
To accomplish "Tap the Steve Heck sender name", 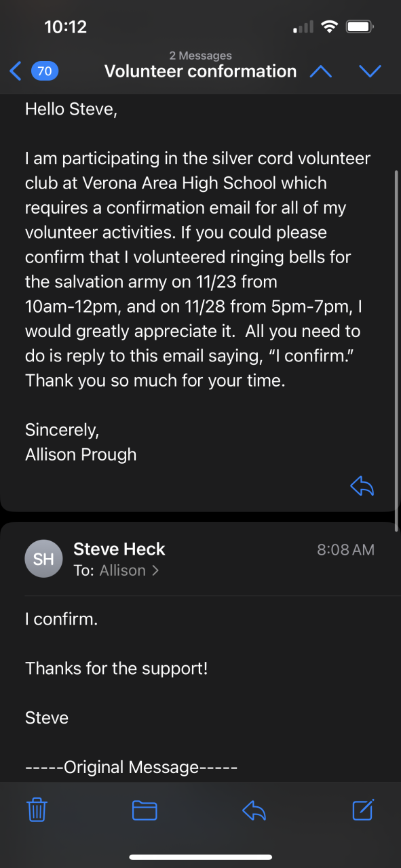I will click(119, 549).
